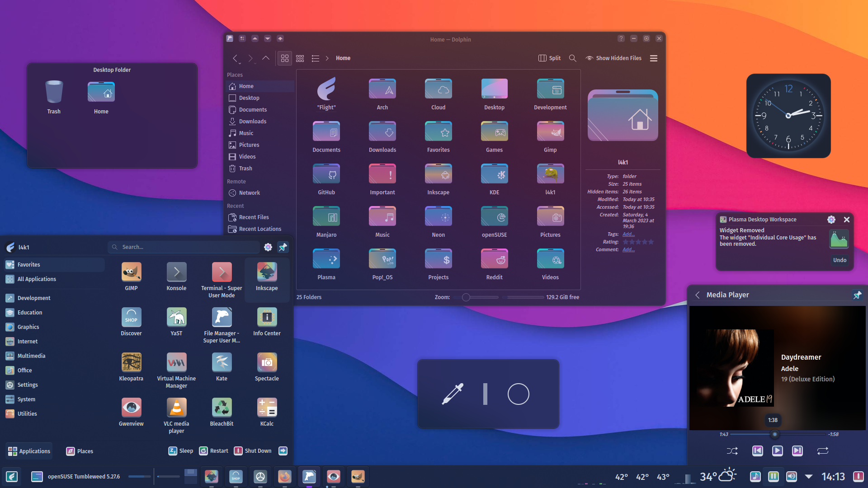
Task: Select All Applications in launcher
Action: 54,279
